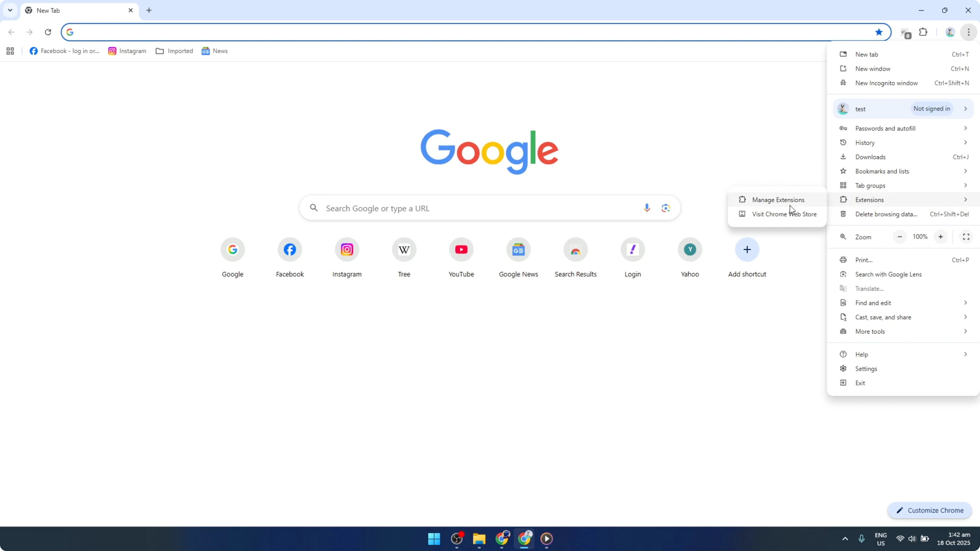Click the Customize Chrome button
Viewport: 980px width, 551px height.
pyautogui.click(x=929, y=510)
